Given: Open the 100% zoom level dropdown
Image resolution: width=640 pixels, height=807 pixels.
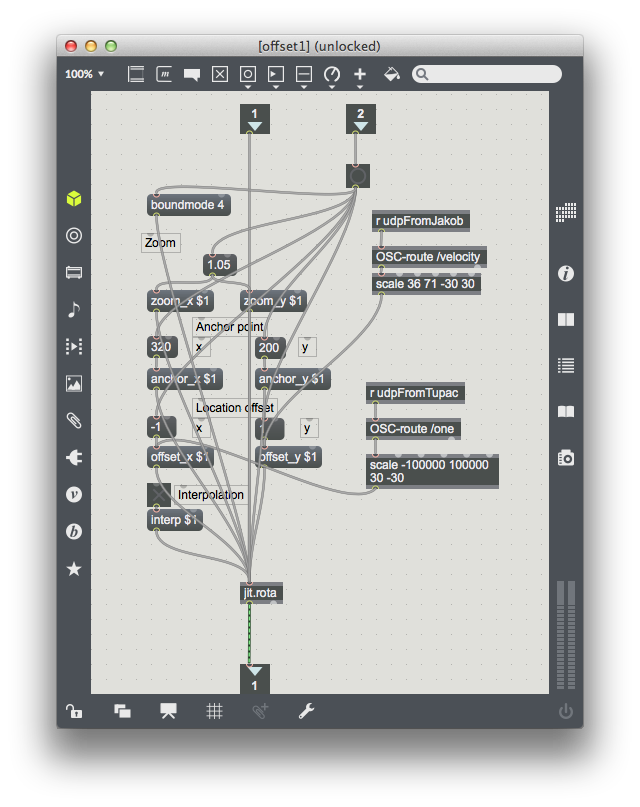Looking at the screenshot, I should (x=84, y=74).
